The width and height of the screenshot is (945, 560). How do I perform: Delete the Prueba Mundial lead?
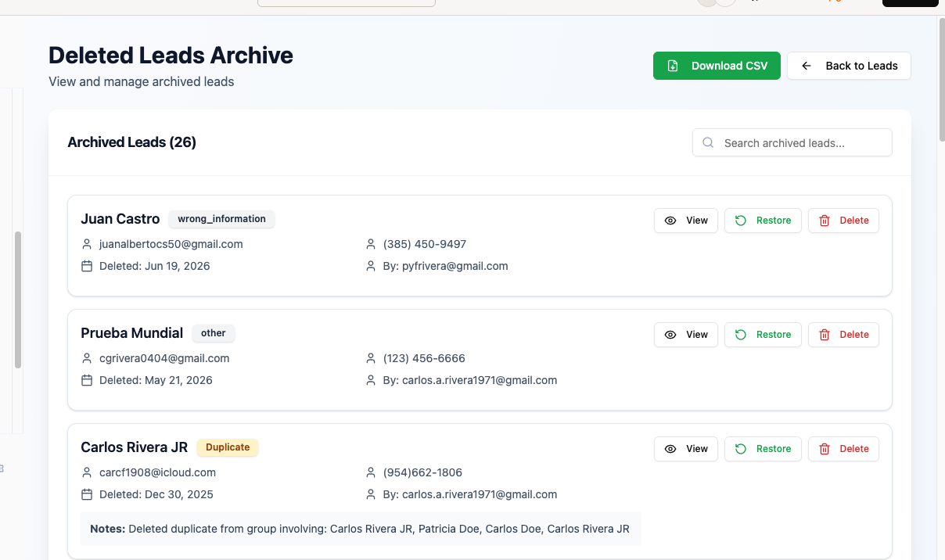point(843,335)
